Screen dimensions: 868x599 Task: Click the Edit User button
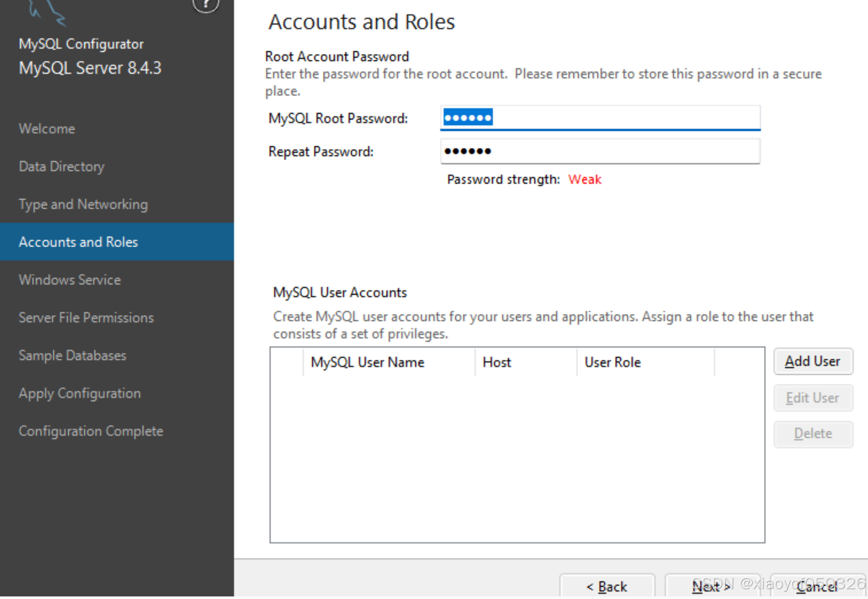click(813, 398)
